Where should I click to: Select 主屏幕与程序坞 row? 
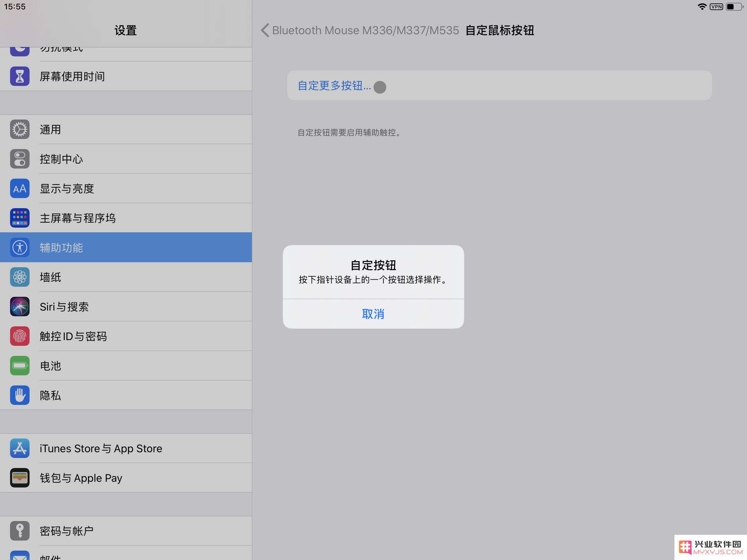tap(126, 218)
